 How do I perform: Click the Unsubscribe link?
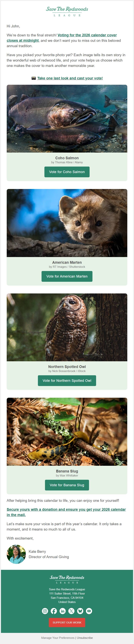pyautogui.click(x=85, y=638)
